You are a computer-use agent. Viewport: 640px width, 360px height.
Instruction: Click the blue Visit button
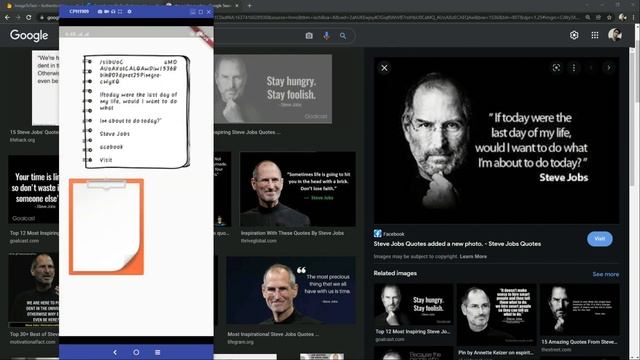(600, 239)
